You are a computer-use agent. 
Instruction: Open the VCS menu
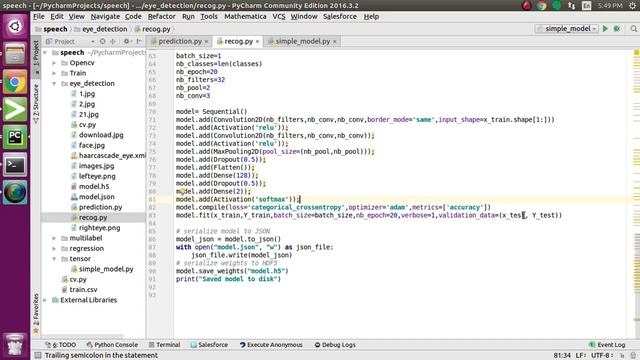(x=279, y=16)
